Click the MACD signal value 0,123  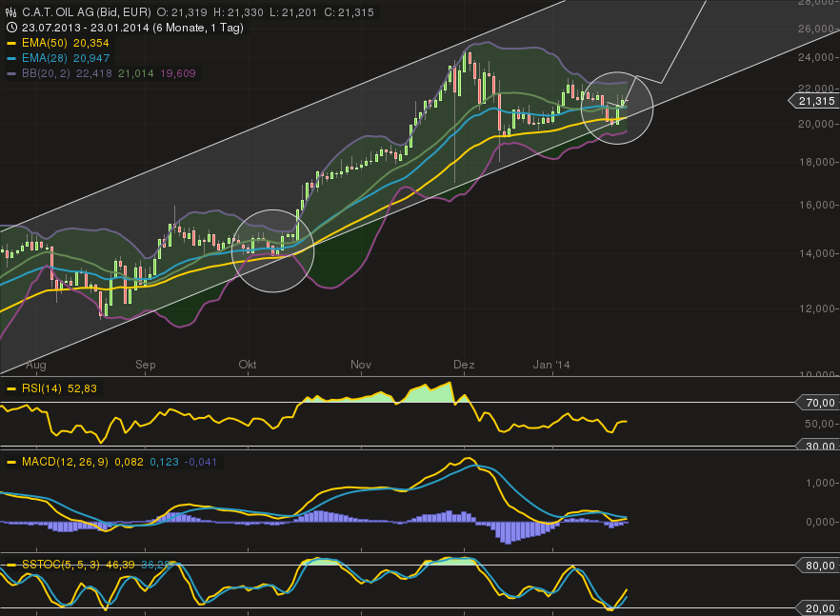point(164,462)
